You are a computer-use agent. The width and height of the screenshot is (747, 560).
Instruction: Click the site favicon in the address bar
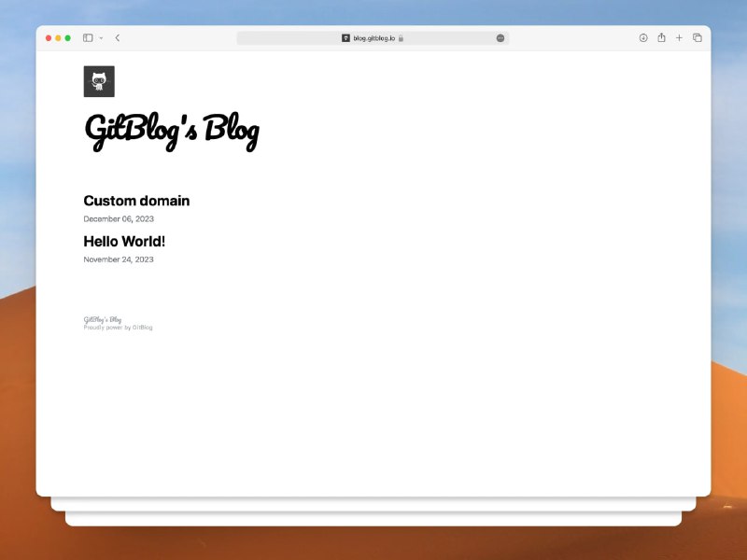coord(345,38)
